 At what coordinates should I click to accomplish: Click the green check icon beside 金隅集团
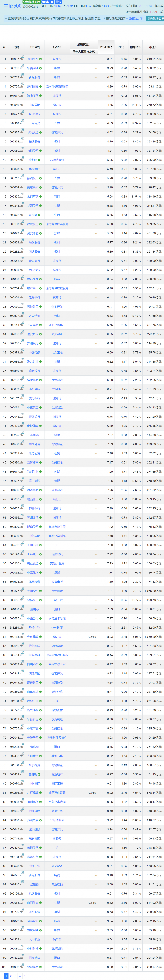pos(41,967)
